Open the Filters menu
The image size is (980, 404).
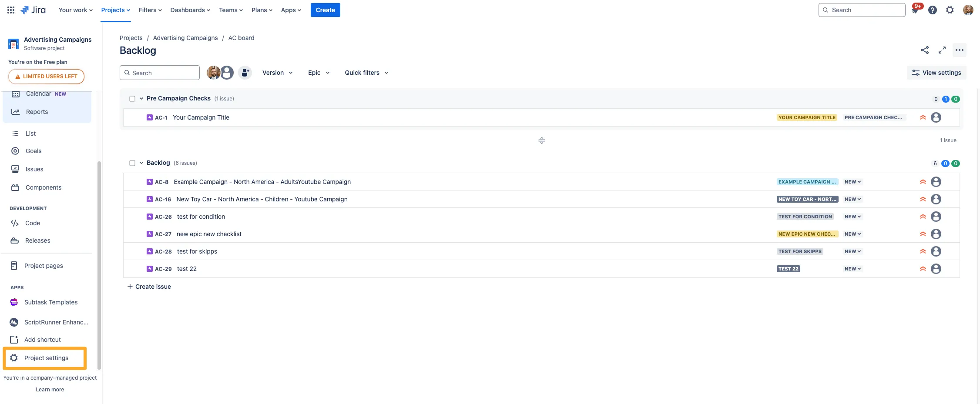click(x=150, y=10)
